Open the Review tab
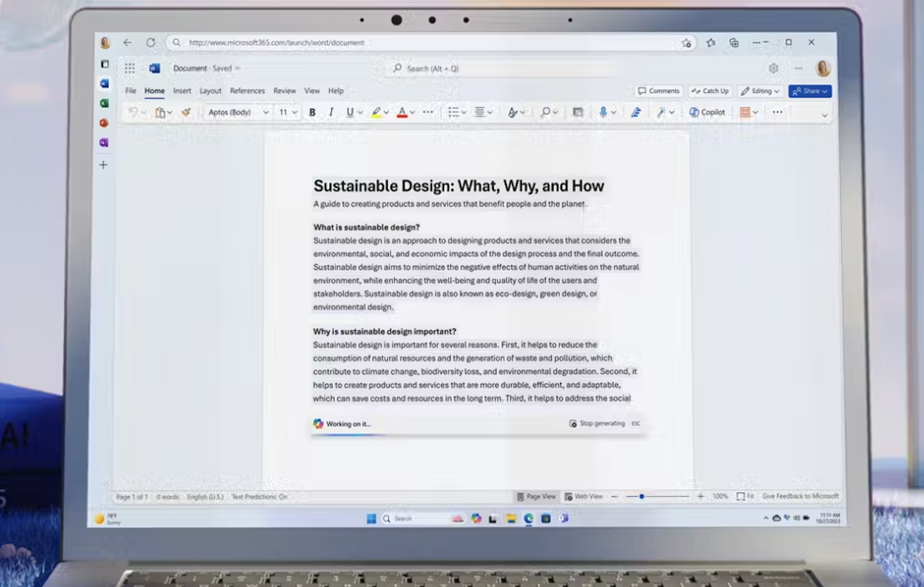The image size is (924, 587). pos(284,91)
